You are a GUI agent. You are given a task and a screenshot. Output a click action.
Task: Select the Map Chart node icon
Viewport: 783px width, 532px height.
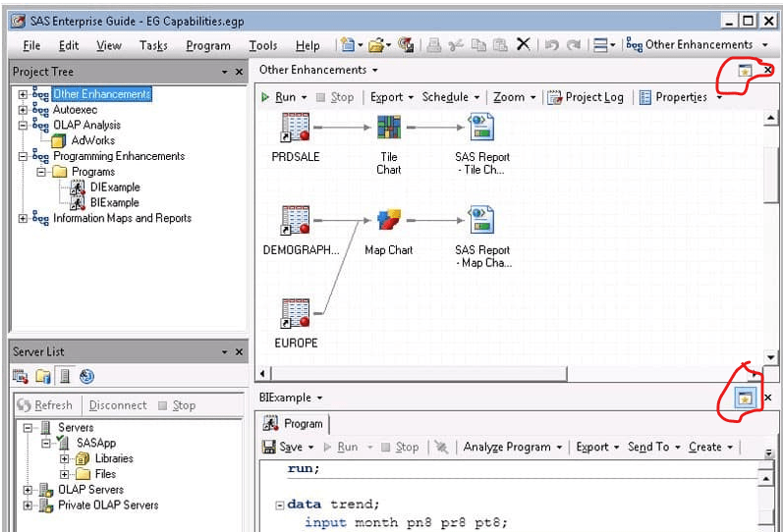tap(388, 220)
